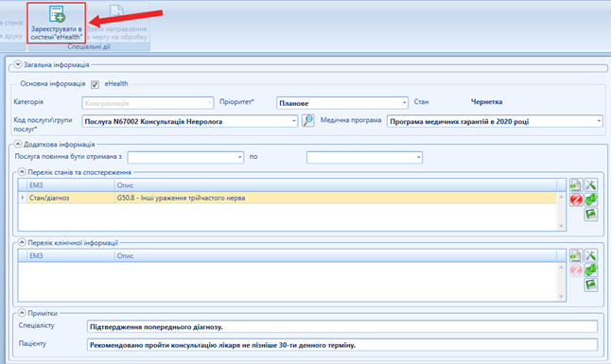Collapse the Примітки section
This screenshot has width=611, height=364.
(x=22, y=313)
